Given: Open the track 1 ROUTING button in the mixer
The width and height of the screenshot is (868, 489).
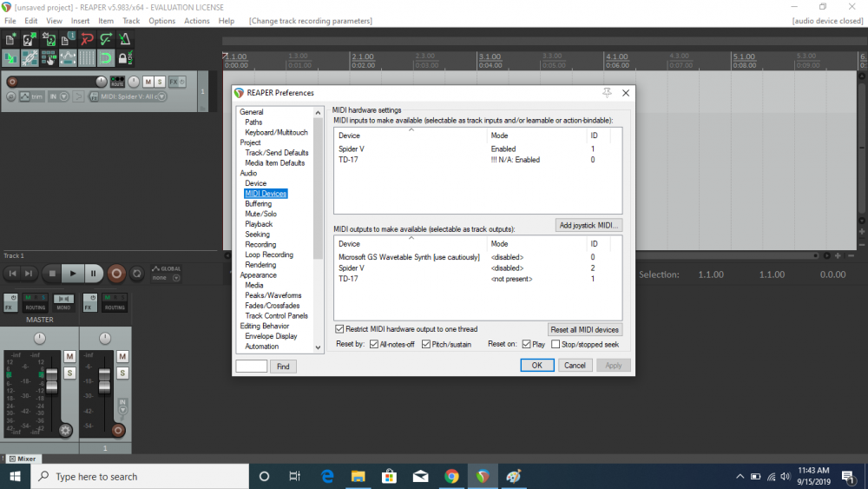Looking at the screenshot, I should [115, 302].
